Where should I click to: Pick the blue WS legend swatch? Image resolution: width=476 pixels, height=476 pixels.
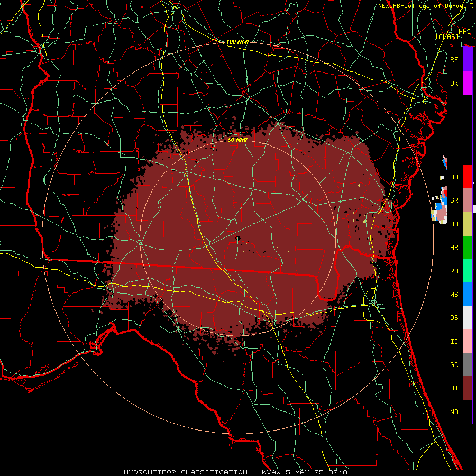click(467, 294)
